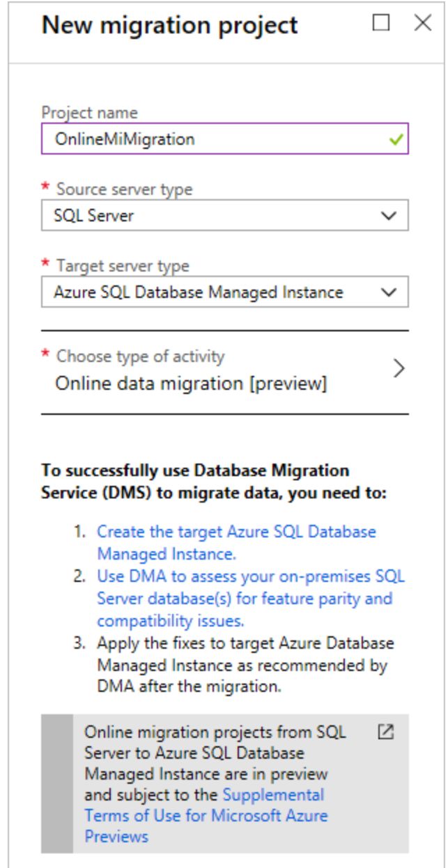Viewport: 448px width, 868px height.
Task: Click the Project name label
Action: point(90,113)
